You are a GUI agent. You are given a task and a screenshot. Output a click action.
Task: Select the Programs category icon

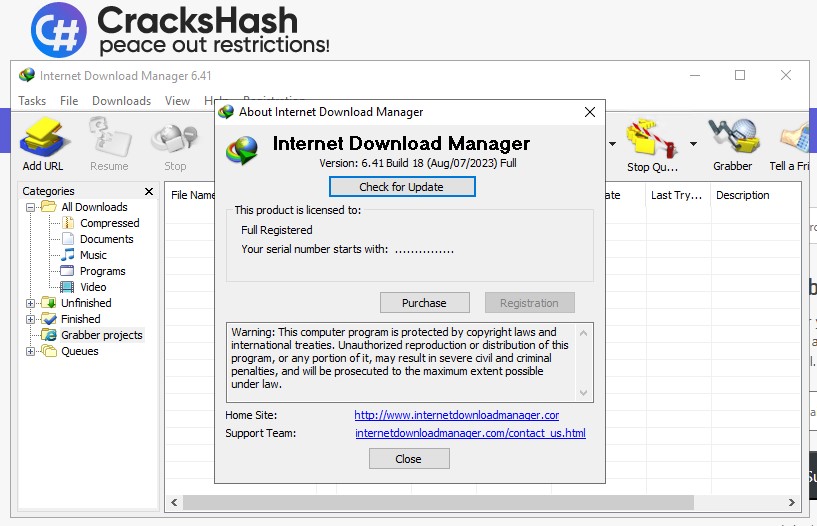[x=67, y=271]
